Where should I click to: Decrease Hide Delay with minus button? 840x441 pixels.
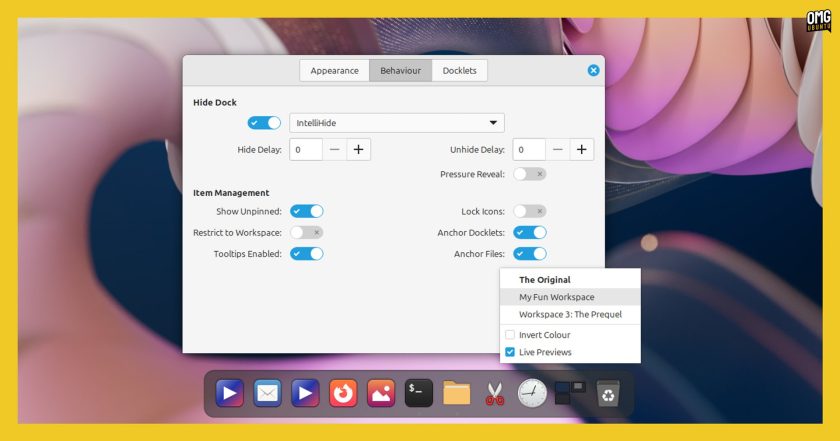pyautogui.click(x=334, y=150)
